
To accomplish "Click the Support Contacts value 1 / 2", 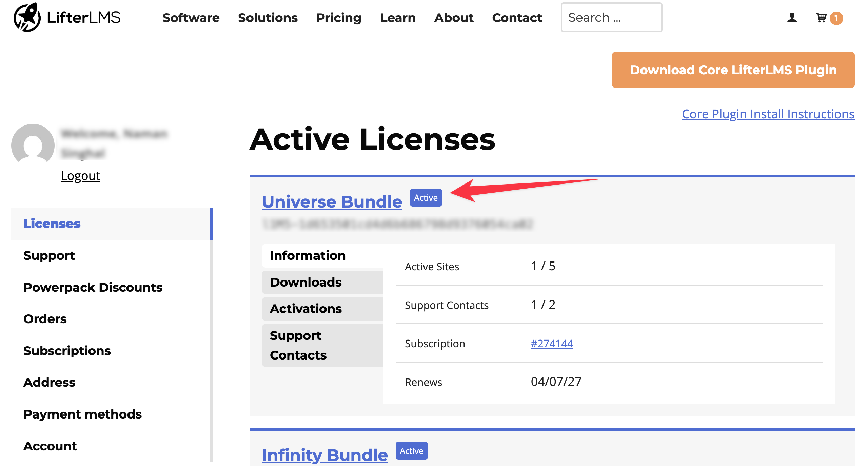I will tap(543, 305).
